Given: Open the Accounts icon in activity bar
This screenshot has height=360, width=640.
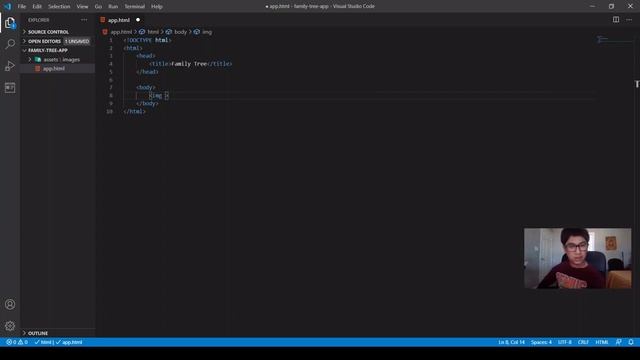Looking at the screenshot, I should point(10,304).
